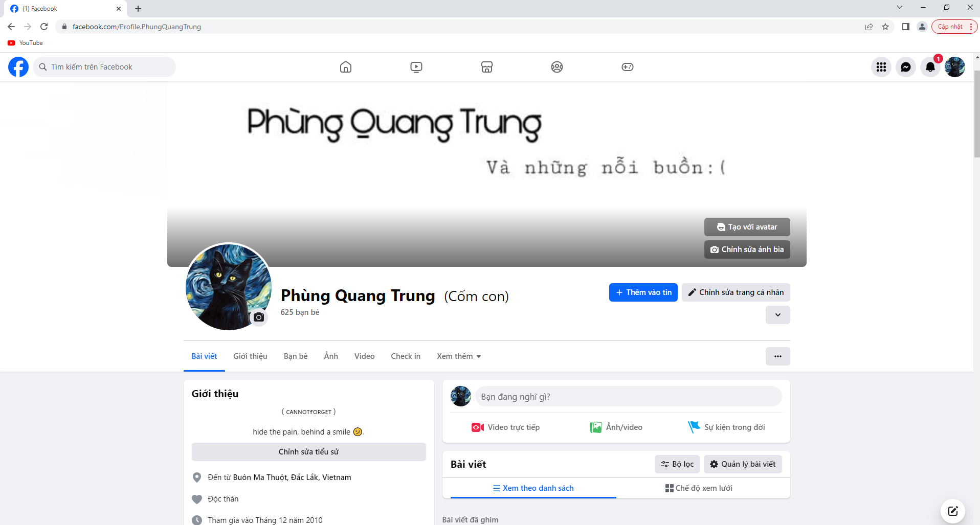Open the Gaming icon in top navigation
Viewport: 980px width, 525px height.
click(x=628, y=67)
